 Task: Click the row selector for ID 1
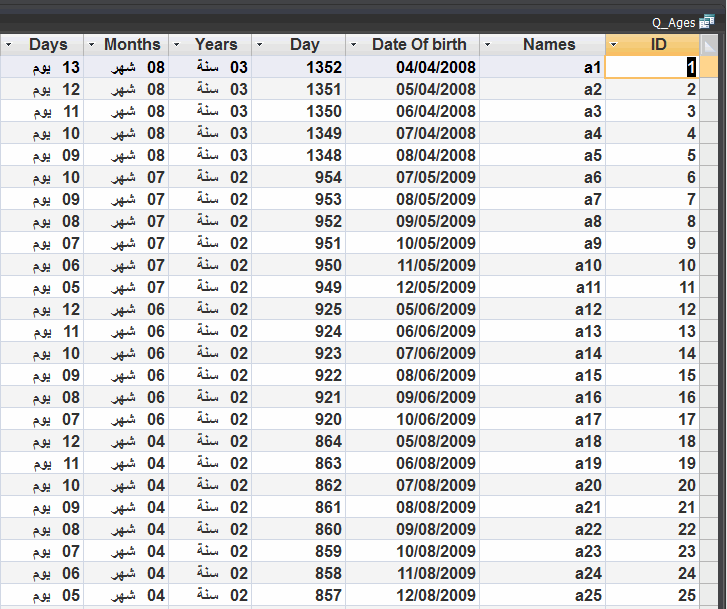point(709,67)
